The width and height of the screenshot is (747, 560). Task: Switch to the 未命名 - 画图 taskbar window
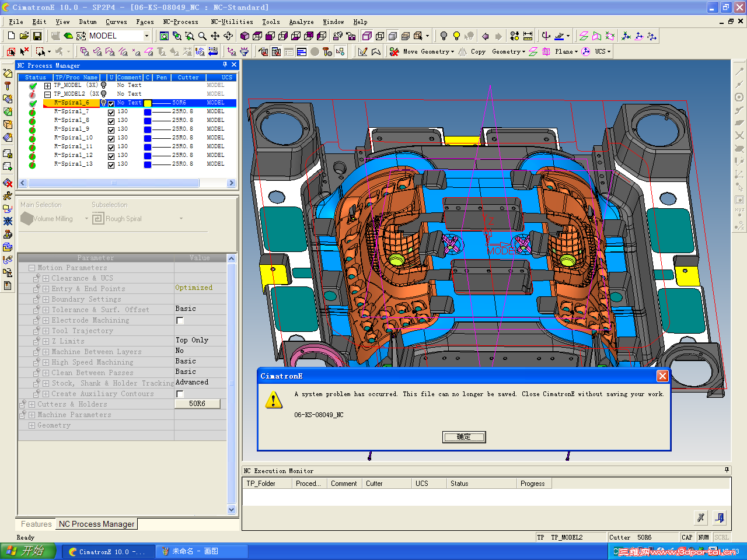click(x=202, y=551)
